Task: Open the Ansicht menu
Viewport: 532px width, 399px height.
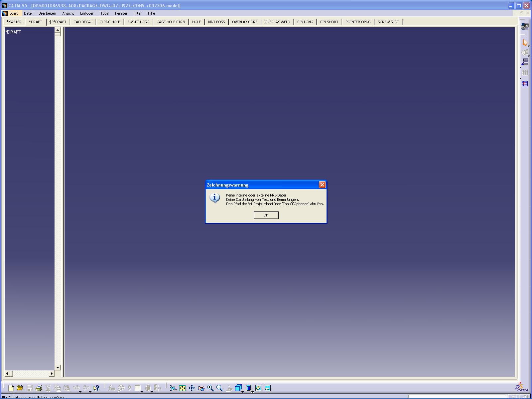Action: click(68, 13)
